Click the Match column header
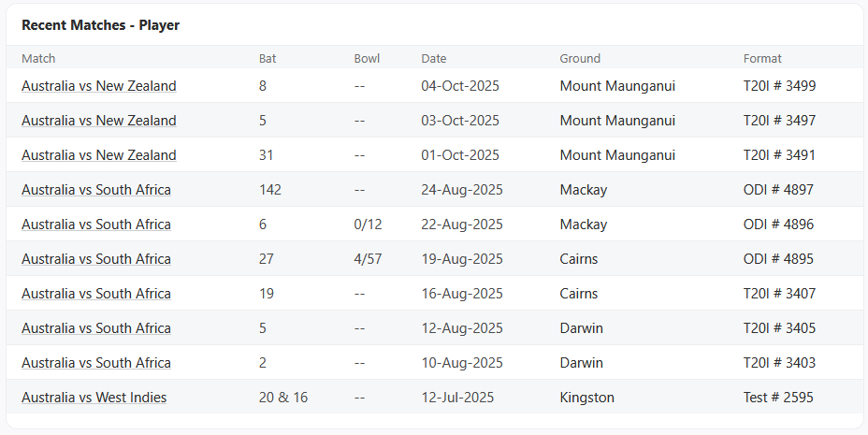This screenshot has width=868, height=435. tap(38, 58)
